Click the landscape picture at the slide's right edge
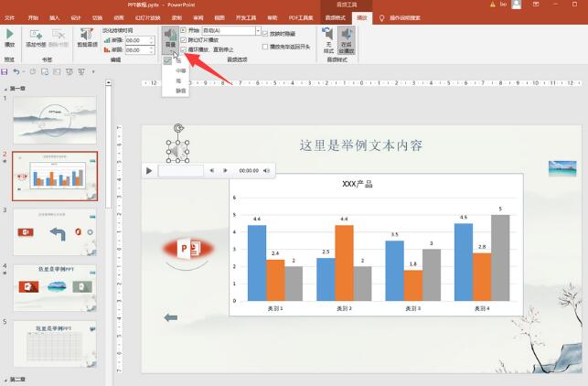The width and height of the screenshot is (588, 386). point(562,168)
